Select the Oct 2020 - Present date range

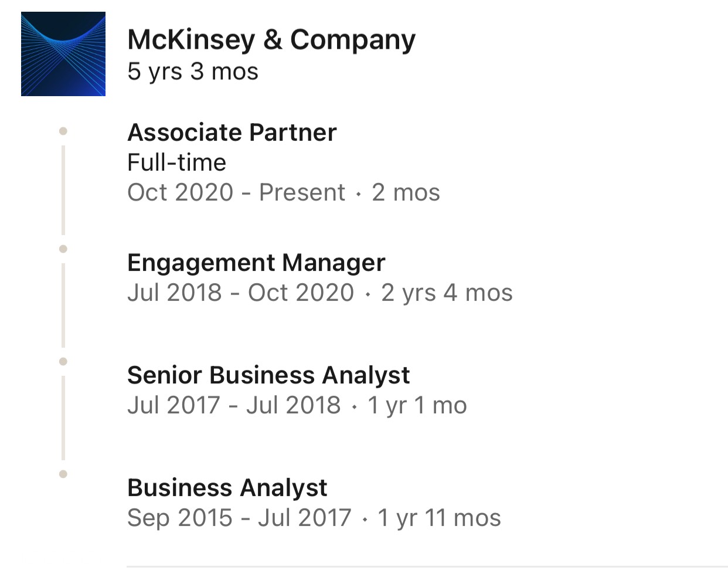(236, 192)
